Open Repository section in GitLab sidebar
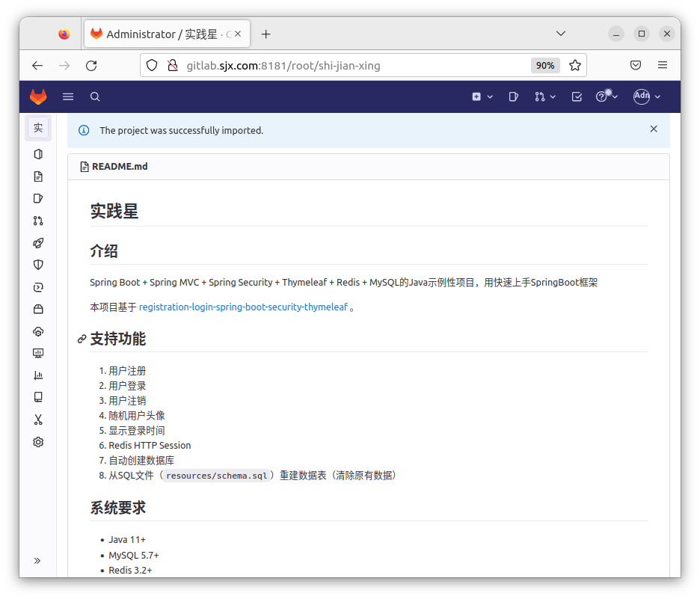 (38, 176)
